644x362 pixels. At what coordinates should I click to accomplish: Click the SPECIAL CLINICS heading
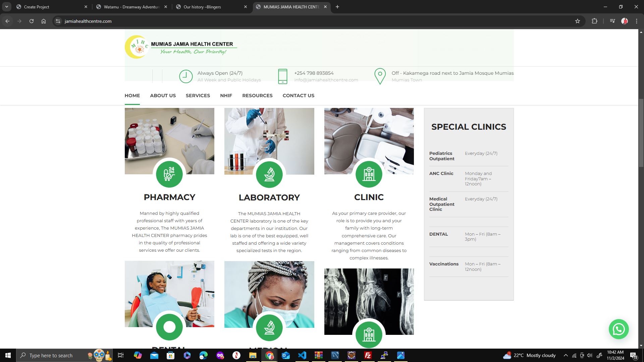point(469,127)
